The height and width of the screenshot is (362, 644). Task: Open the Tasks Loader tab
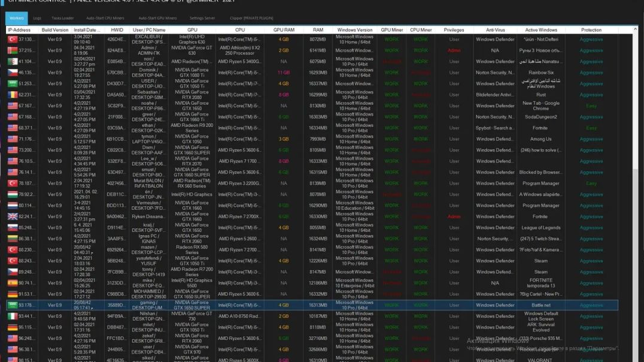point(62,18)
